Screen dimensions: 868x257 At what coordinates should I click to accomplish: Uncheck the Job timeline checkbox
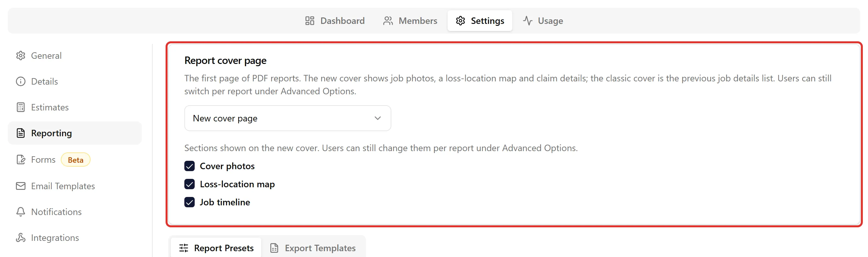tap(190, 202)
